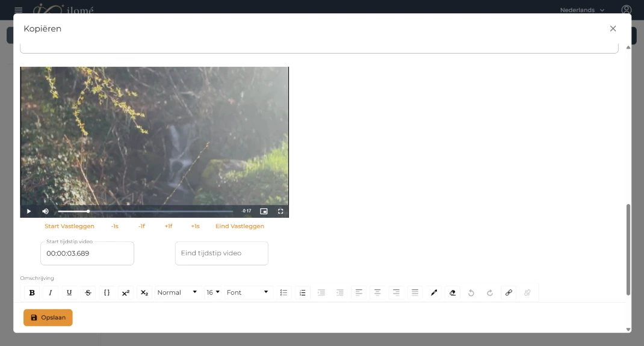Viewport: 644px width, 346px height.
Task: Align text left
Action: click(359, 292)
